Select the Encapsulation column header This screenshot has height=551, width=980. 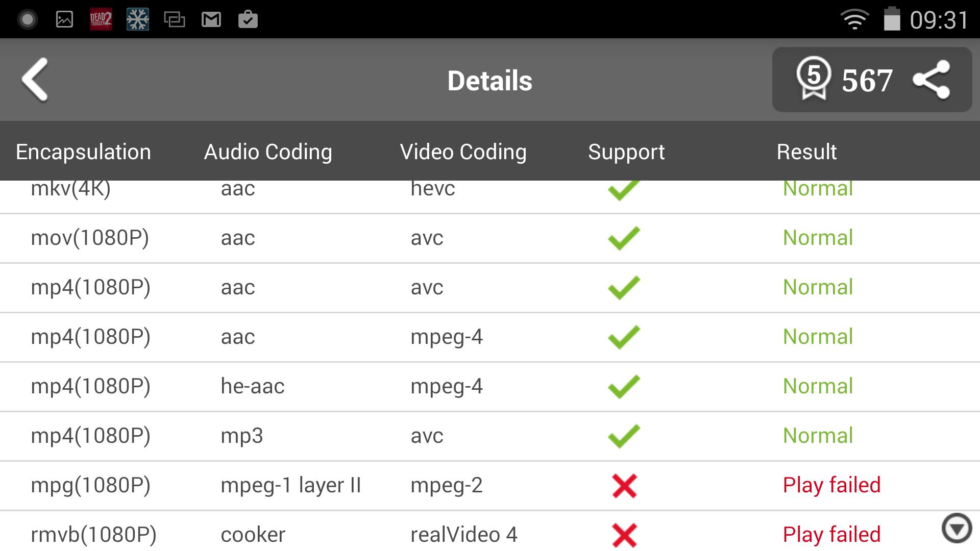(x=83, y=152)
